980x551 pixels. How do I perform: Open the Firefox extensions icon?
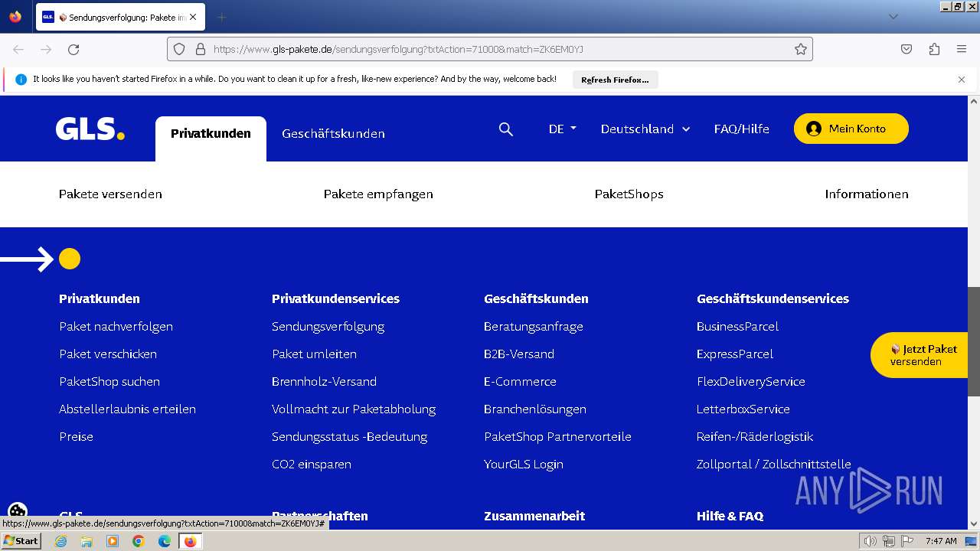point(934,49)
